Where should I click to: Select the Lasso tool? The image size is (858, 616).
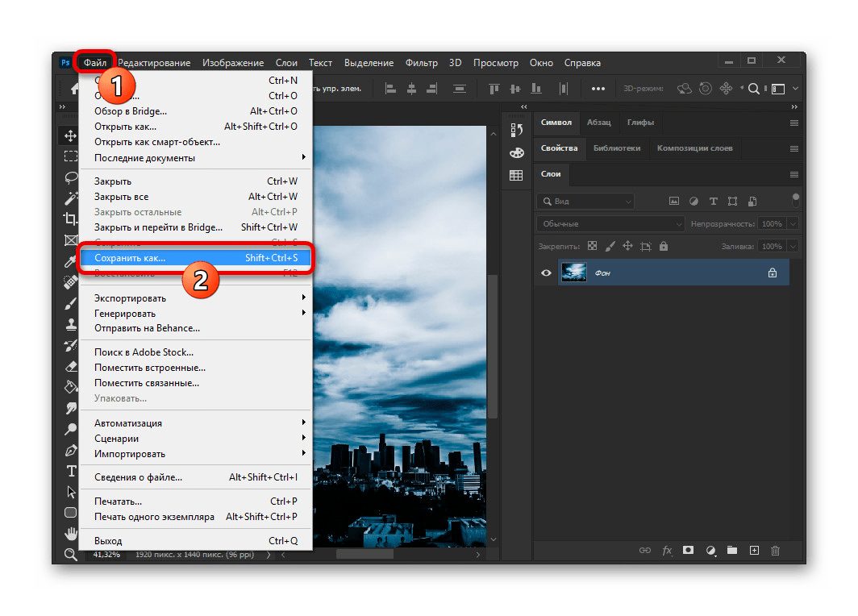coord(71,177)
